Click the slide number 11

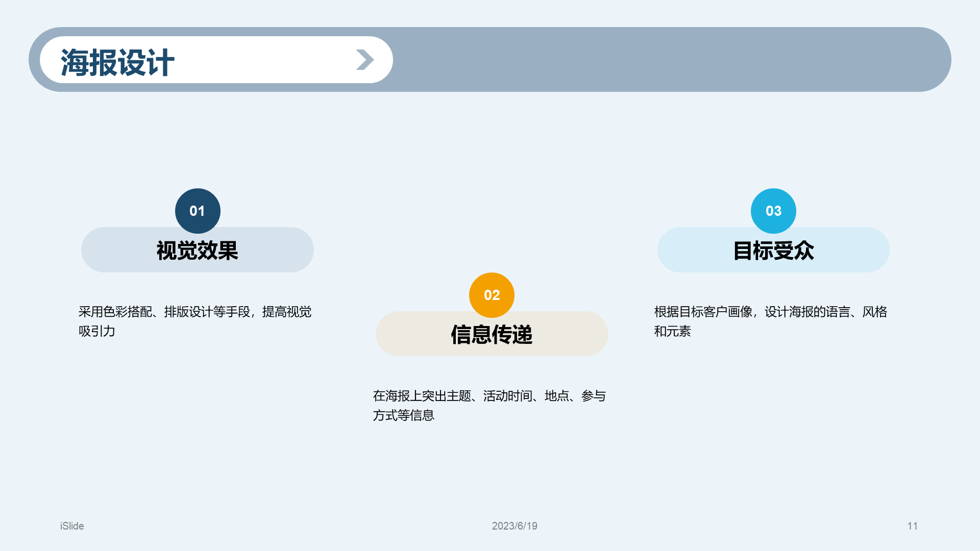pos(912,526)
